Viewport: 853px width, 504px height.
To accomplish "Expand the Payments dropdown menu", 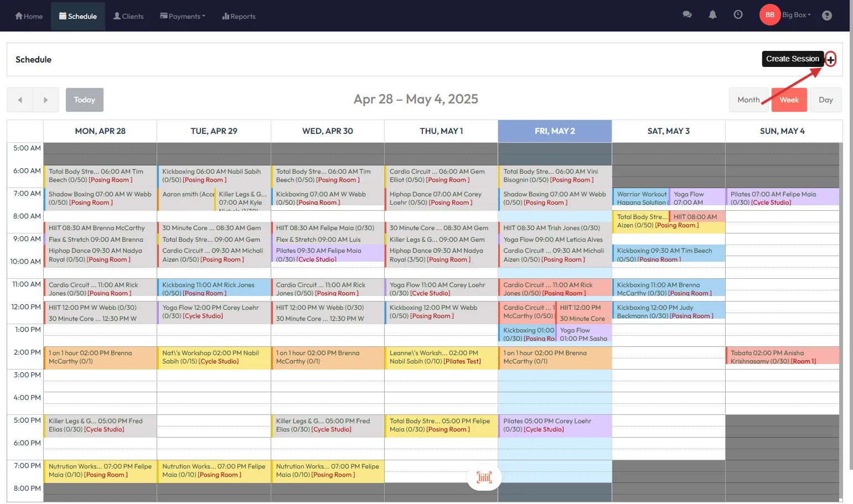I will 183,16.
